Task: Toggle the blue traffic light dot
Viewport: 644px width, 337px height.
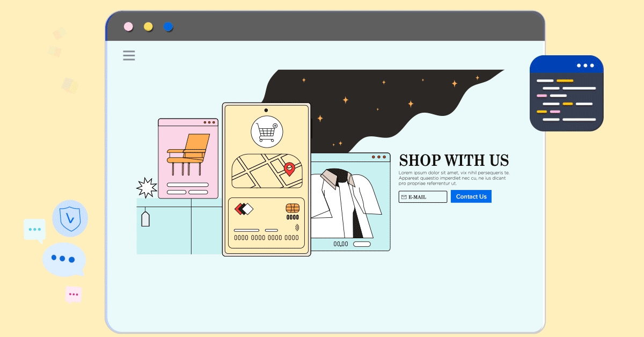Action: click(x=168, y=26)
